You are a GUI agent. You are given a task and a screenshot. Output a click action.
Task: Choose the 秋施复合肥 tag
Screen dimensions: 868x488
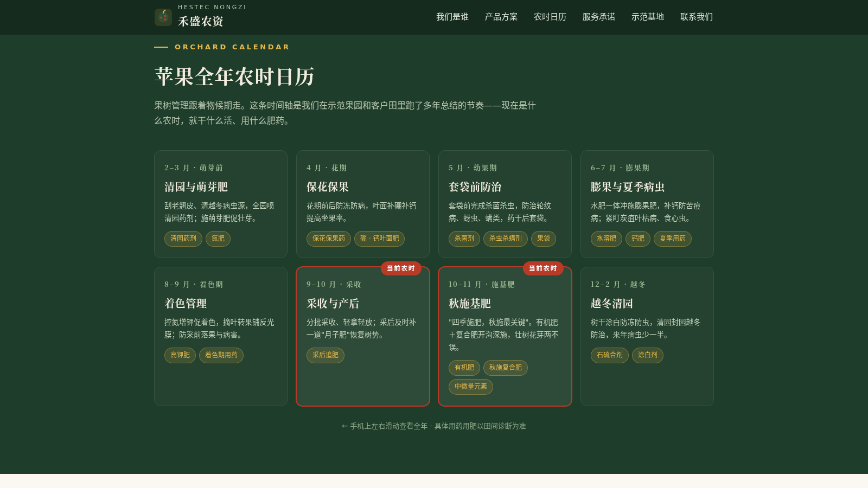tap(506, 368)
